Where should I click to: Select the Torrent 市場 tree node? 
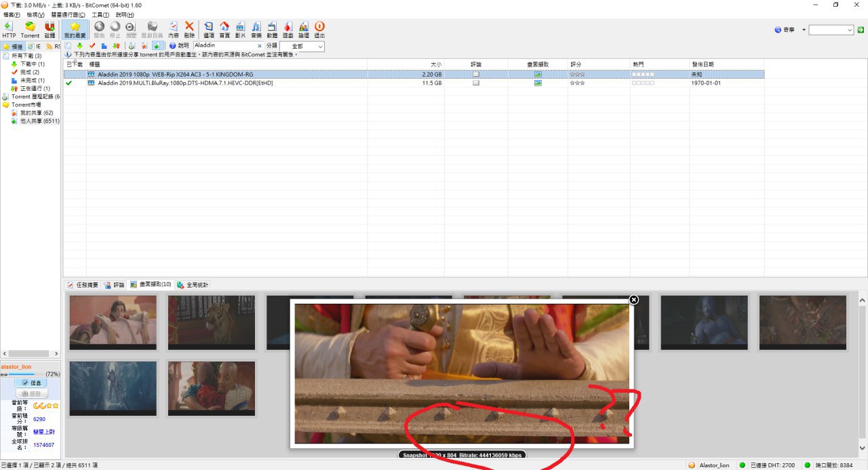tap(22, 104)
